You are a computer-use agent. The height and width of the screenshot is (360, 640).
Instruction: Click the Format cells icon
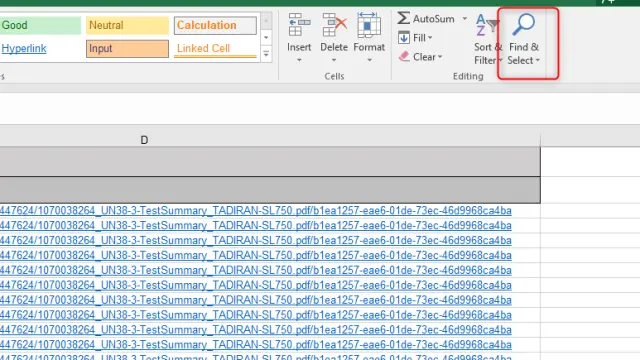pyautogui.click(x=369, y=25)
